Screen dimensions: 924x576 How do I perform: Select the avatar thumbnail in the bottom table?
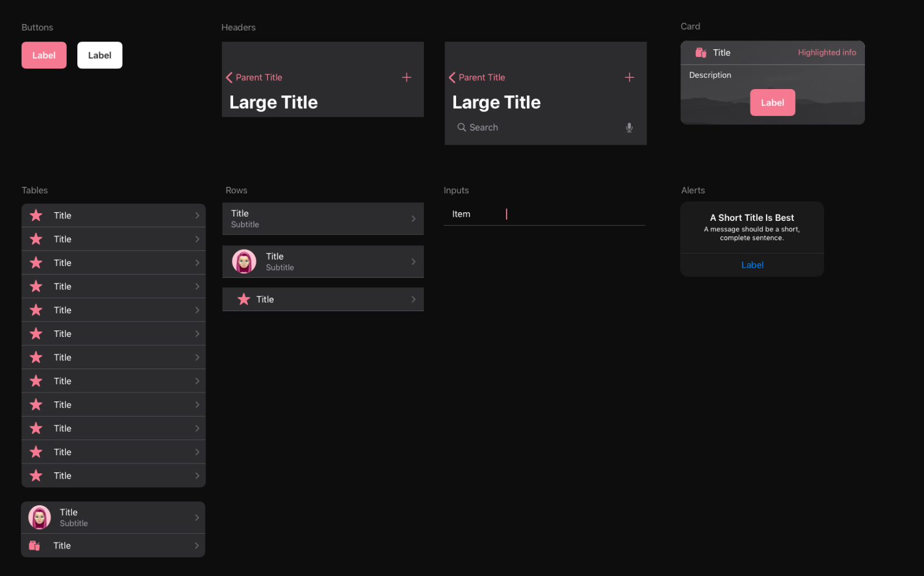tap(40, 517)
